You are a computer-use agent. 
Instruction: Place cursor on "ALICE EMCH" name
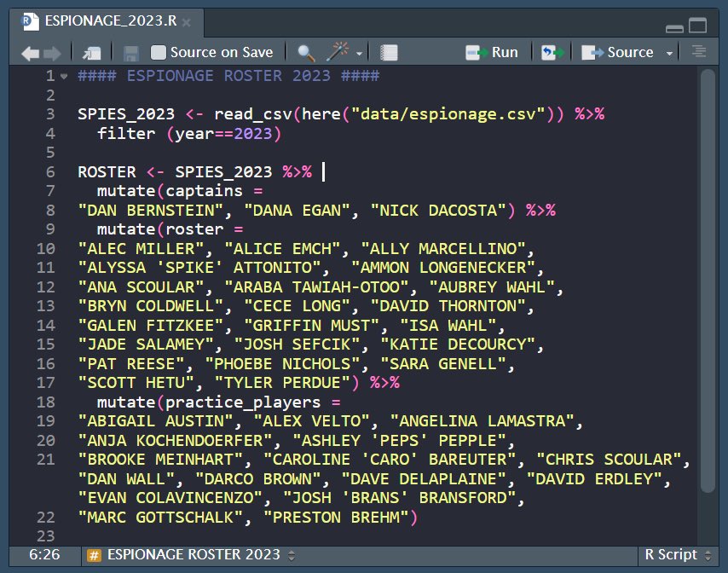pyautogui.click(x=283, y=249)
